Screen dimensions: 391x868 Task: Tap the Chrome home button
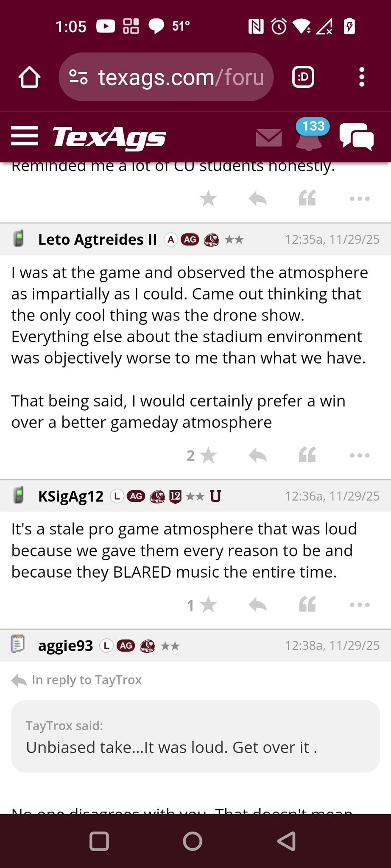coord(29,77)
